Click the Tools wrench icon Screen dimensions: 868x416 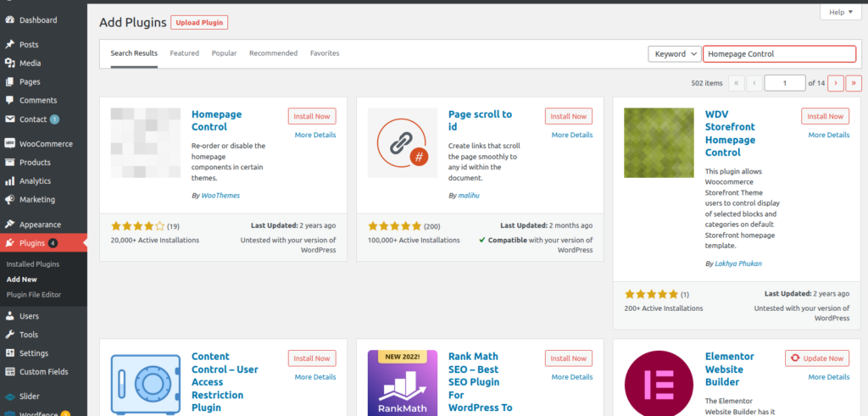(9, 335)
